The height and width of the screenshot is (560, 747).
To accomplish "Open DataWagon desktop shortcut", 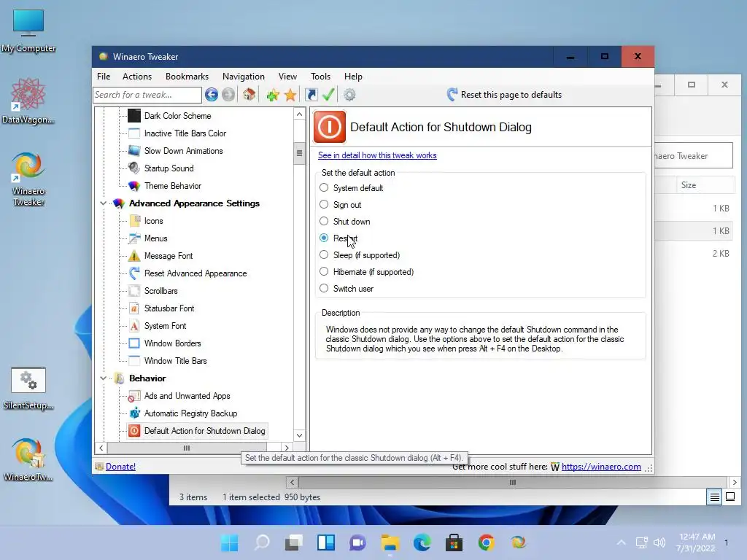I will pos(28,101).
